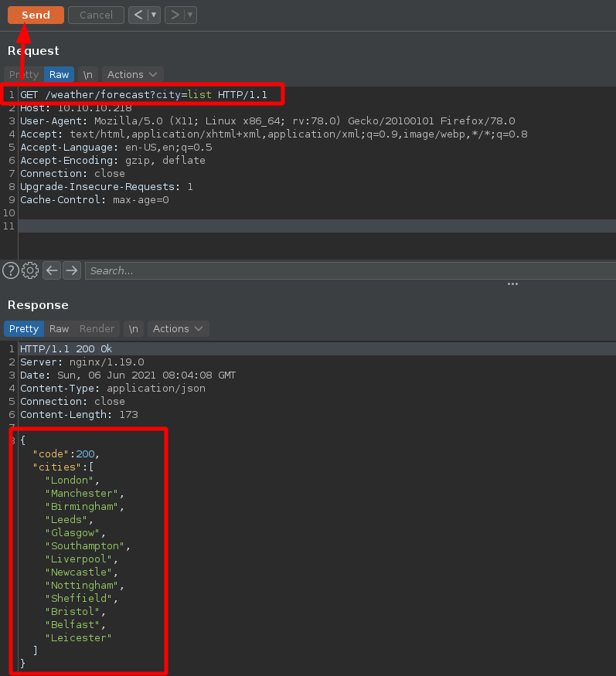The width and height of the screenshot is (616, 676).
Task: Open the search help icon
Action: click(11, 270)
